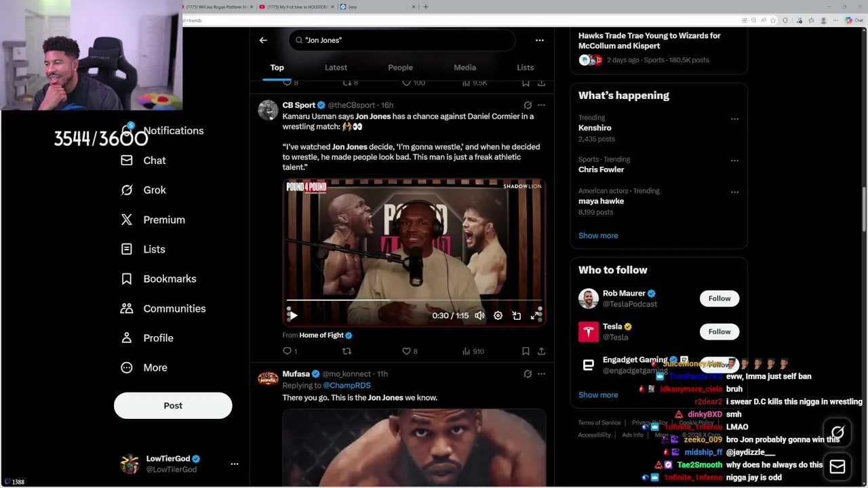The width and height of the screenshot is (868, 488).
Task: Click the Post button
Action: tap(173, 405)
